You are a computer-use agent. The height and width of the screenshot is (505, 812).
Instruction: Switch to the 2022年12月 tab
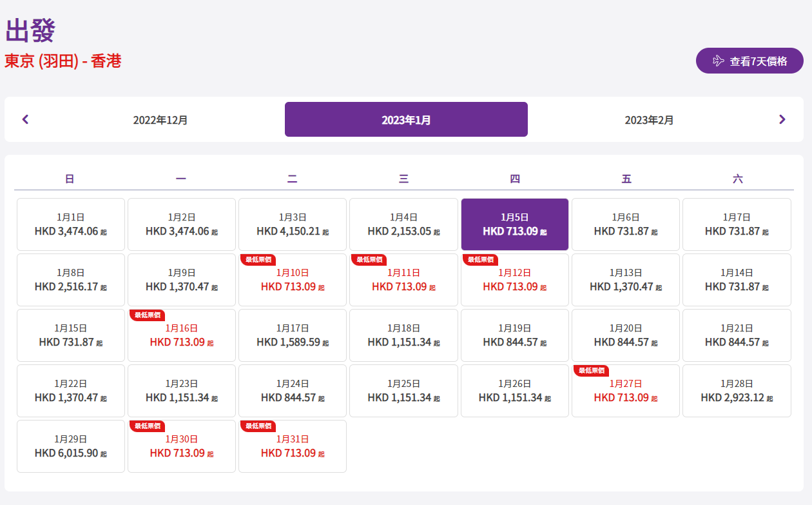(x=160, y=120)
